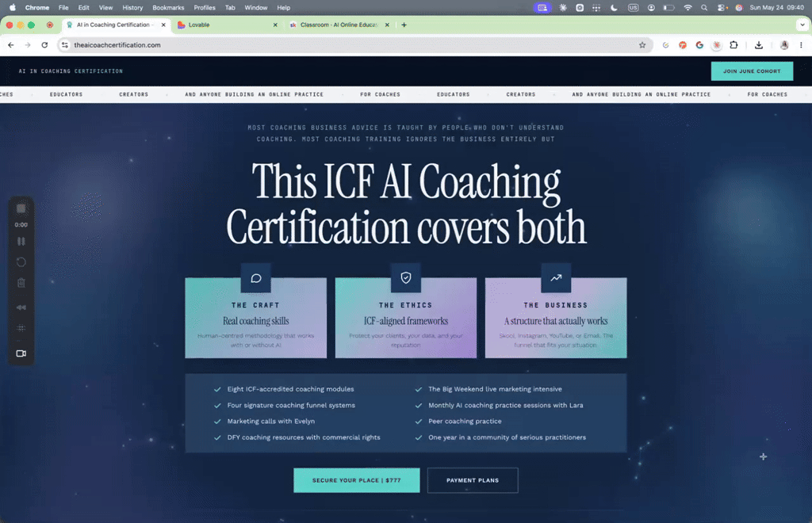Open the History menu
812x523 pixels.
coord(132,8)
